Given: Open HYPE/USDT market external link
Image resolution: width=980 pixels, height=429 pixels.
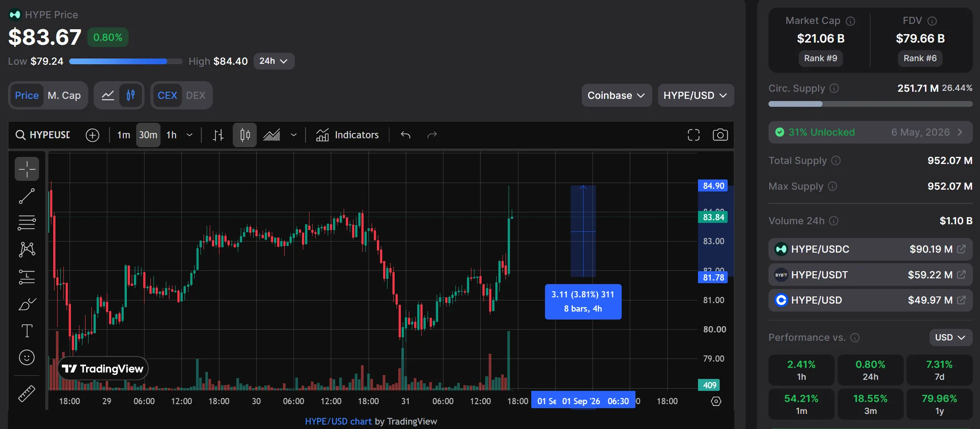Looking at the screenshot, I should click(961, 275).
